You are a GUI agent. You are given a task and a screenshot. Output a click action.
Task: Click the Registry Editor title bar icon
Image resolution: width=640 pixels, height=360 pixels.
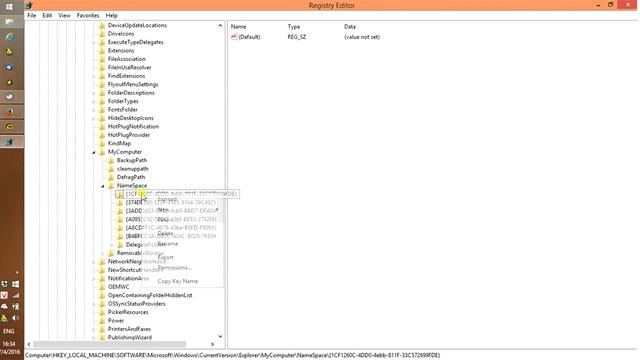pyautogui.click(x=29, y=5)
